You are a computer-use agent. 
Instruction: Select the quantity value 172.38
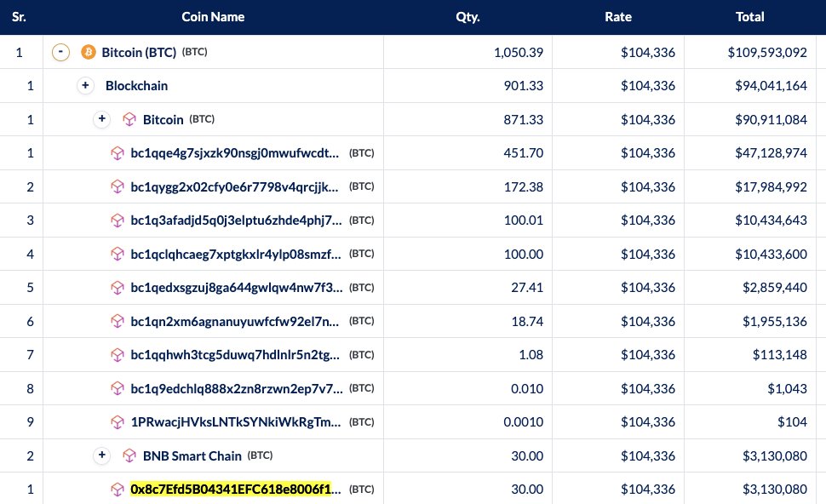[523, 187]
